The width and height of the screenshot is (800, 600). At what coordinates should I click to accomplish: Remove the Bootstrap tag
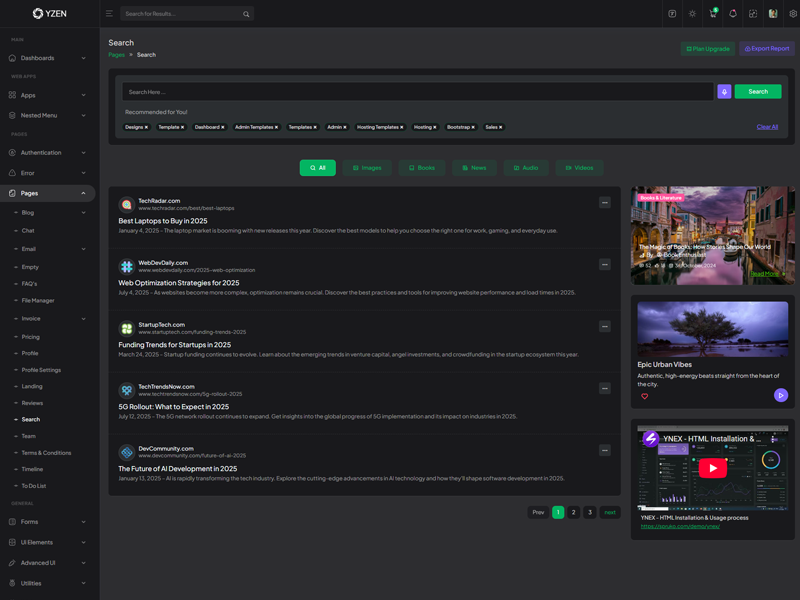473,127
